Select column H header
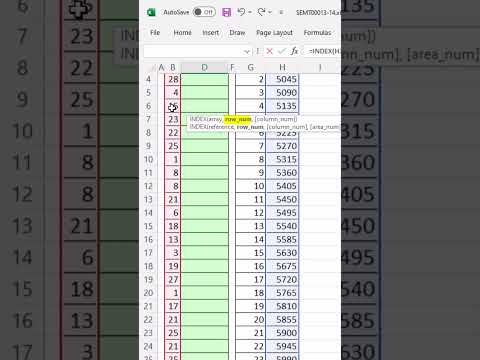 pos(282,68)
